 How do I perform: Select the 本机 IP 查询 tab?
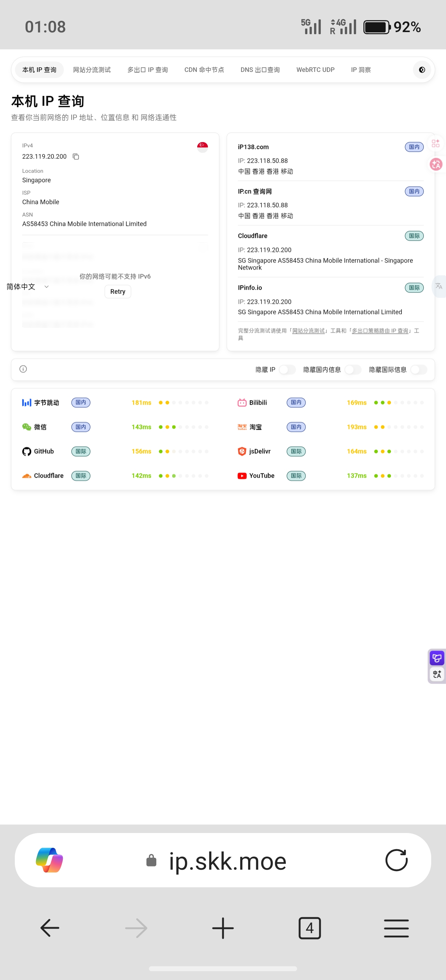pos(39,69)
